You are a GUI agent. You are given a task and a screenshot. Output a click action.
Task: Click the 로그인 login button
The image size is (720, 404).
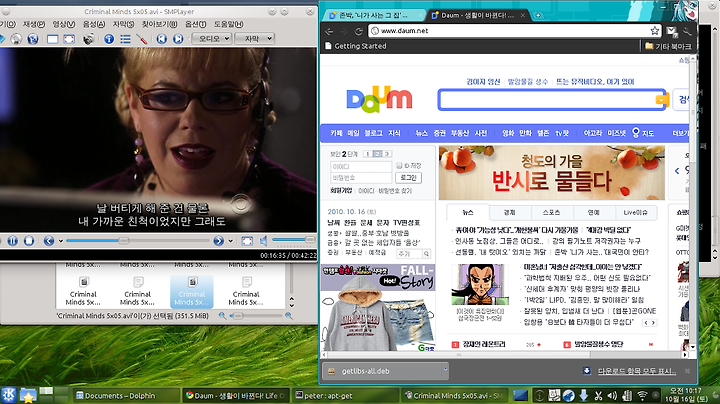click(408, 178)
